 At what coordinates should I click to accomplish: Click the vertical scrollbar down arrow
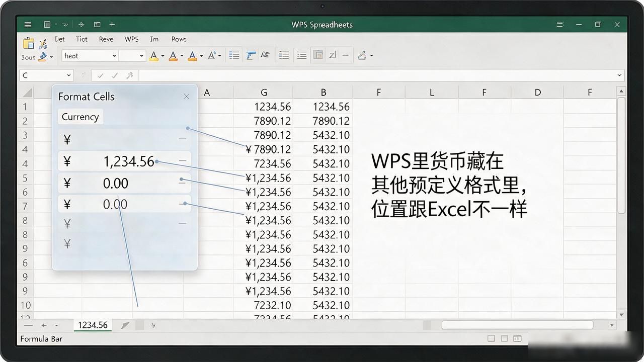(621, 315)
